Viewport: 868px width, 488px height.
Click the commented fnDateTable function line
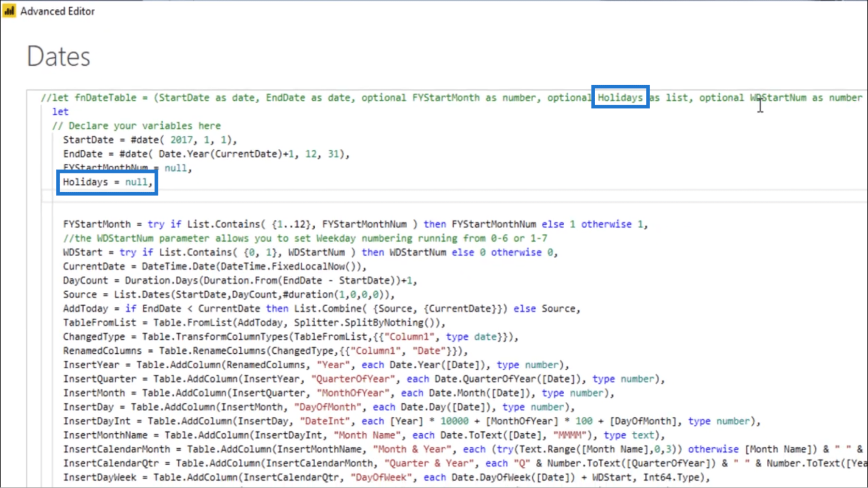(x=452, y=98)
